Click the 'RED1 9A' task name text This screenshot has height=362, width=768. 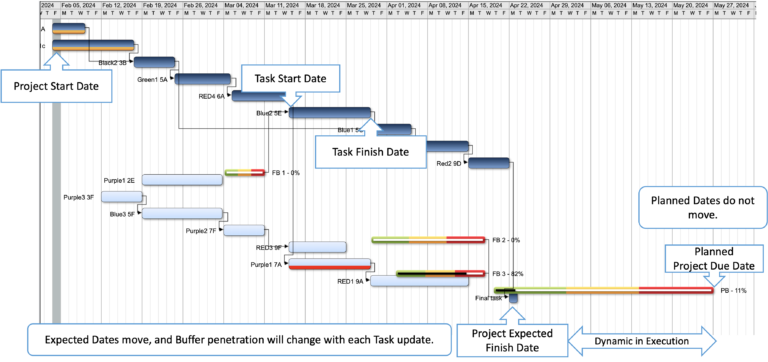(350, 281)
